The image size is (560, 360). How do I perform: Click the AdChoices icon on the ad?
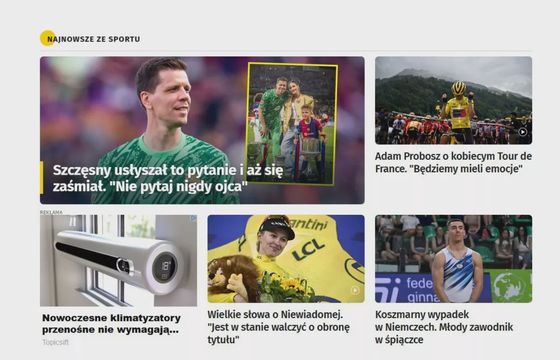tap(193, 218)
